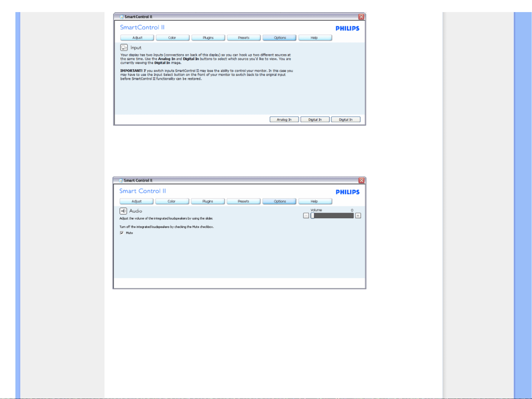This screenshot has width=532, height=399.
Task: Click the "Smart Control II" heading in the Audio window
Action: 143,191
